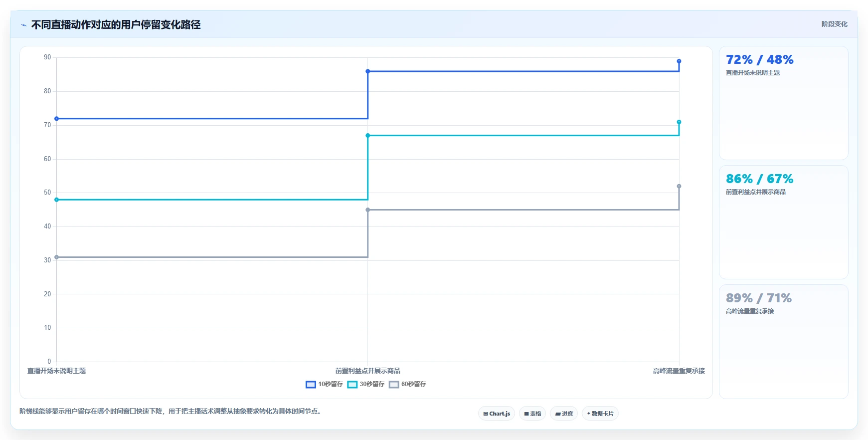Click the 30秒留存 data point at 71
Image resolution: width=868 pixels, height=440 pixels.
pos(679,122)
